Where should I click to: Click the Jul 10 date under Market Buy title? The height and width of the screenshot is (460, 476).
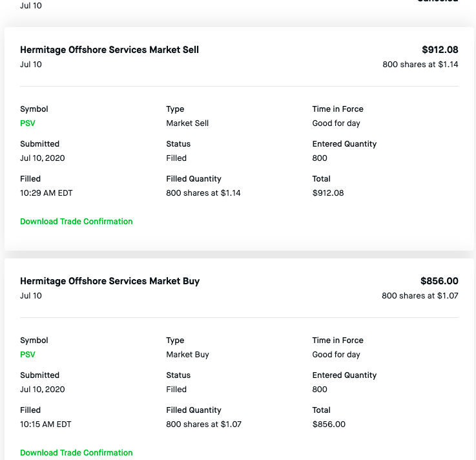pyautogui.click(x=31, y=296)
